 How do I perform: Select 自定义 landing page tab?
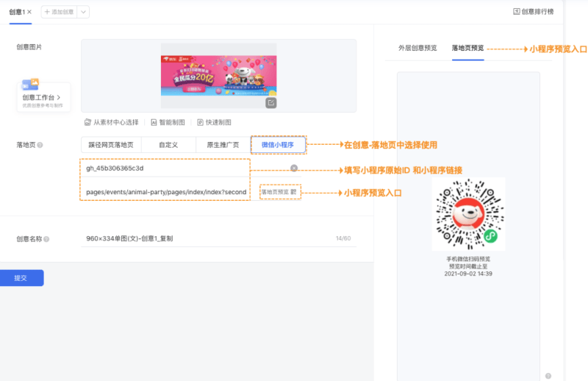[x=168, y=145]
